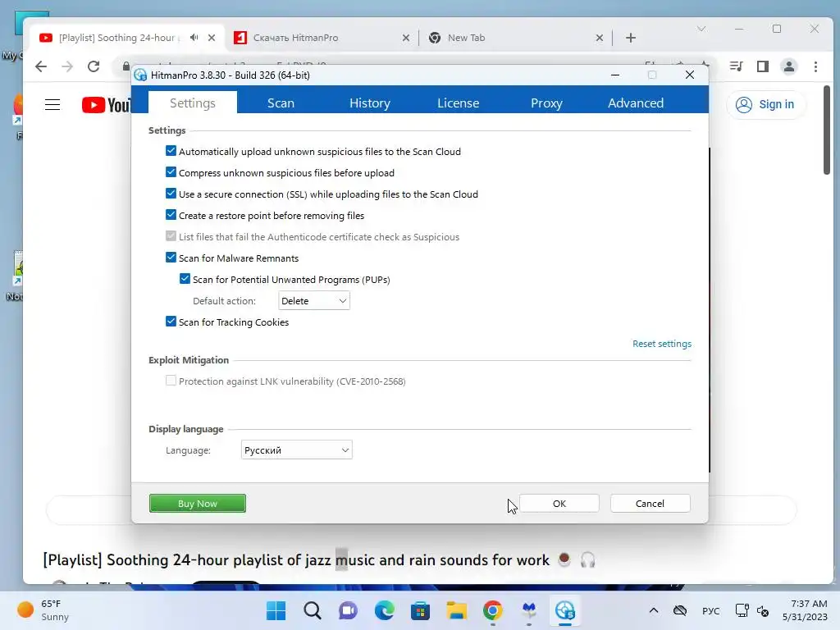Image resolution: width=840 pixels, height=630 pixels.
Task: Open the Default action dropdown
Action: (x=314, y=300)
